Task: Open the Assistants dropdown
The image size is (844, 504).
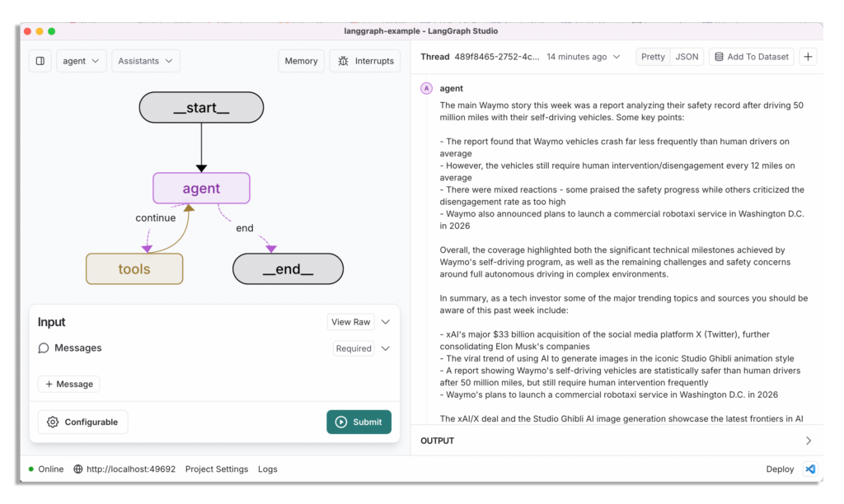Action: (x=145, y=61)
